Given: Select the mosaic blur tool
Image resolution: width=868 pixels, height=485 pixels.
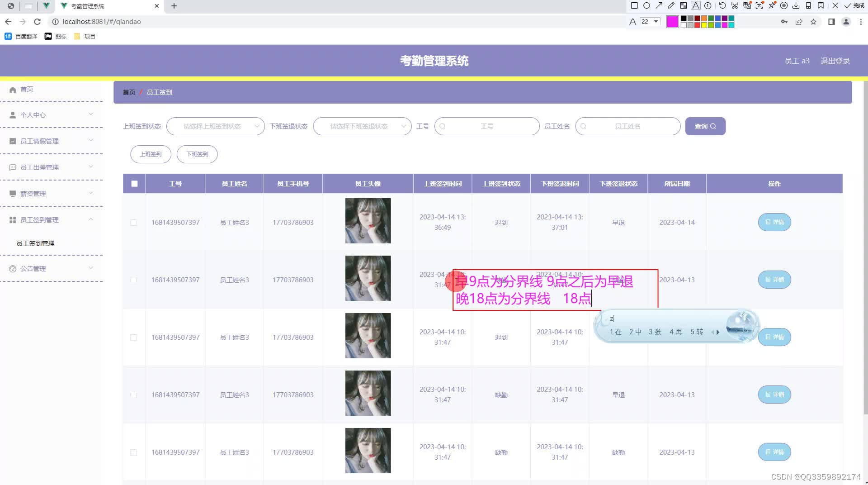Looking at the screenshot, I should pos(684,6).
